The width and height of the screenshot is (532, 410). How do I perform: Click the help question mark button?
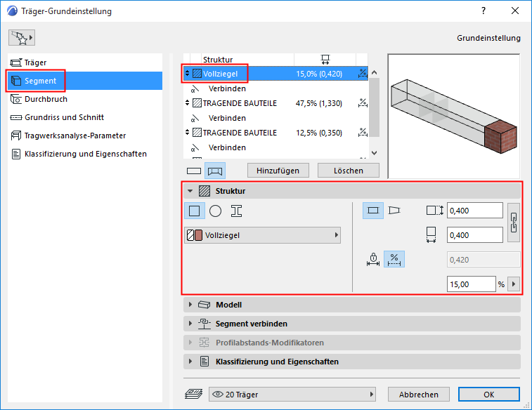tap(483, 11)
